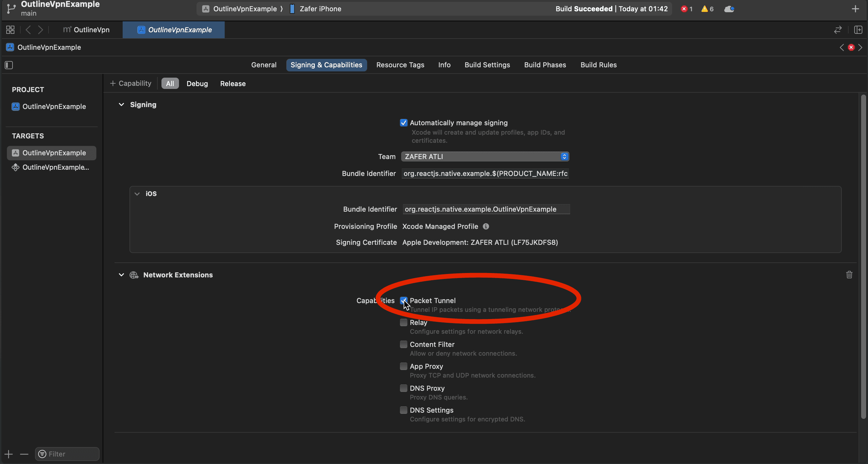868x464 pixels.
Task: Click the iOS Bundle Identifier field
Action: tap(486, 209)
